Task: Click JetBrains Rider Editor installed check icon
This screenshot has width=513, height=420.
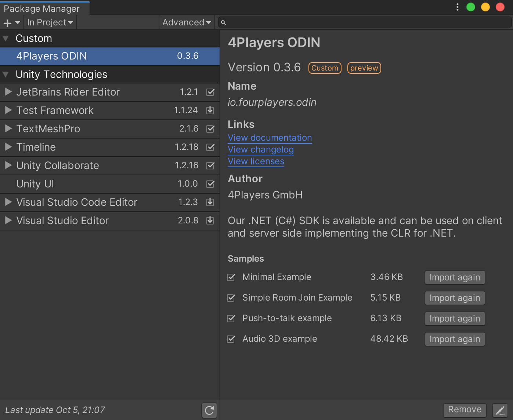Action: [210, 92]
